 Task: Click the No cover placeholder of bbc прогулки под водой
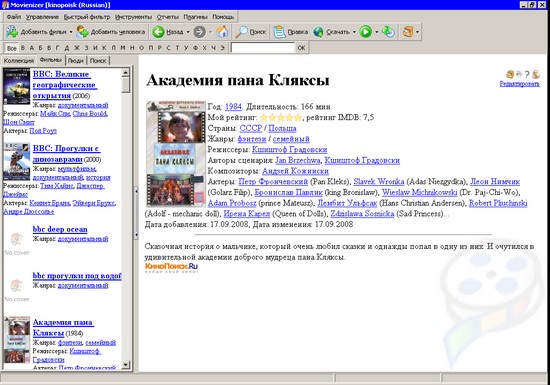[16, 289]
